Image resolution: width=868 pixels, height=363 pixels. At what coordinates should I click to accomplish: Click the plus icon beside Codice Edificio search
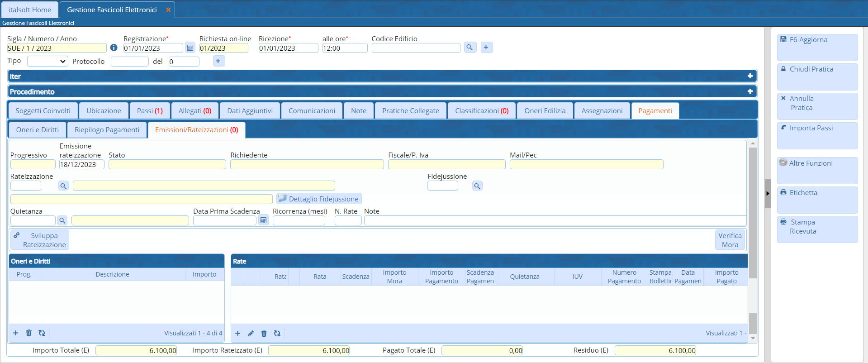click(x=486, y=48)
